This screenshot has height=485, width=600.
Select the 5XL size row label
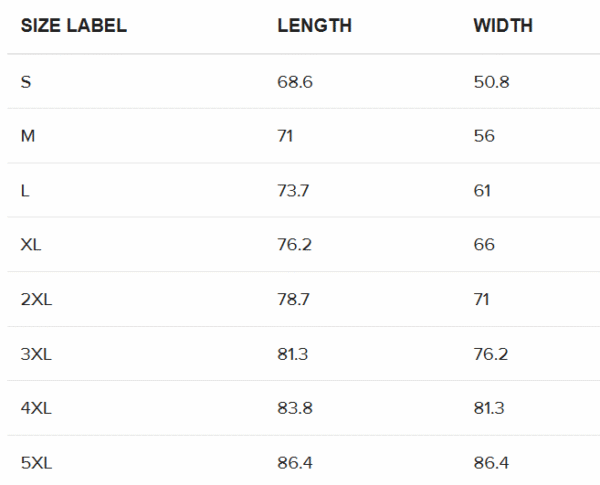(x=36, y=463)
